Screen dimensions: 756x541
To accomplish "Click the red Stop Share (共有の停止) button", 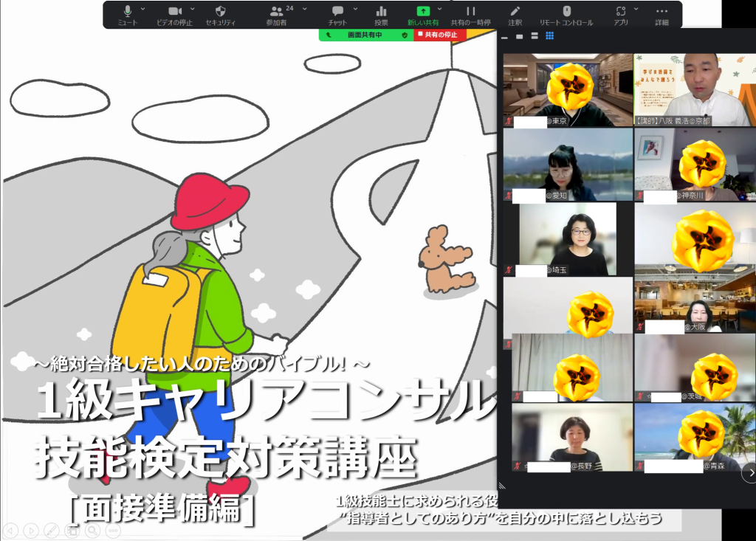I will tap(439, 35).
